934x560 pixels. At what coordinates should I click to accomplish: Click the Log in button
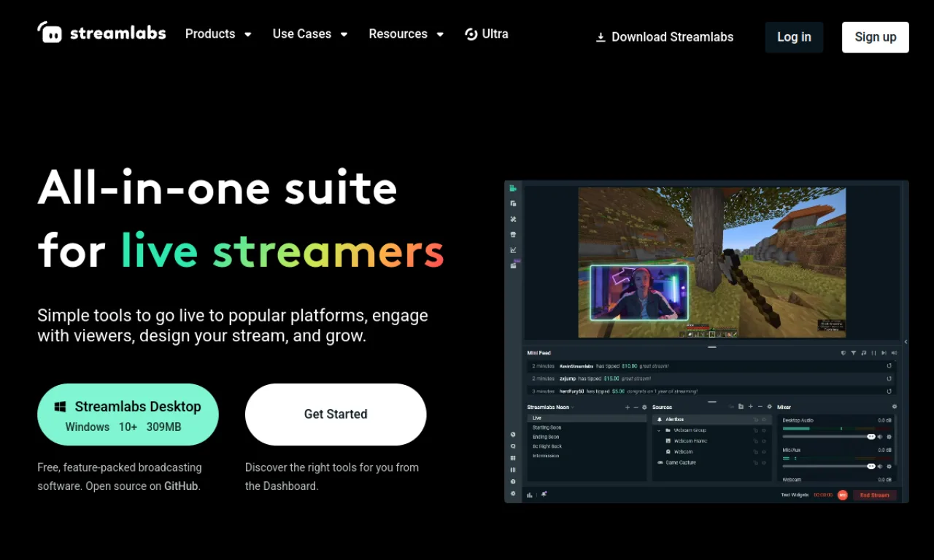[x=794, y=37]
